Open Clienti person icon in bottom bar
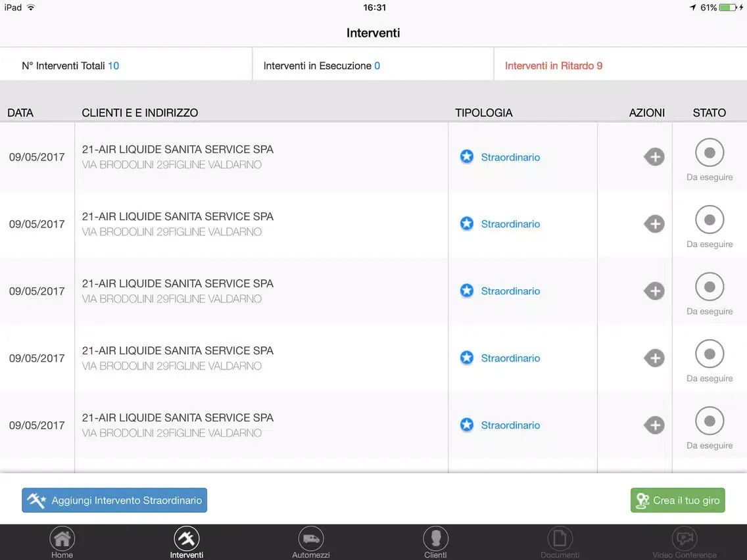The width and height of the screenshot is (747, 560). tap(435, 539)
